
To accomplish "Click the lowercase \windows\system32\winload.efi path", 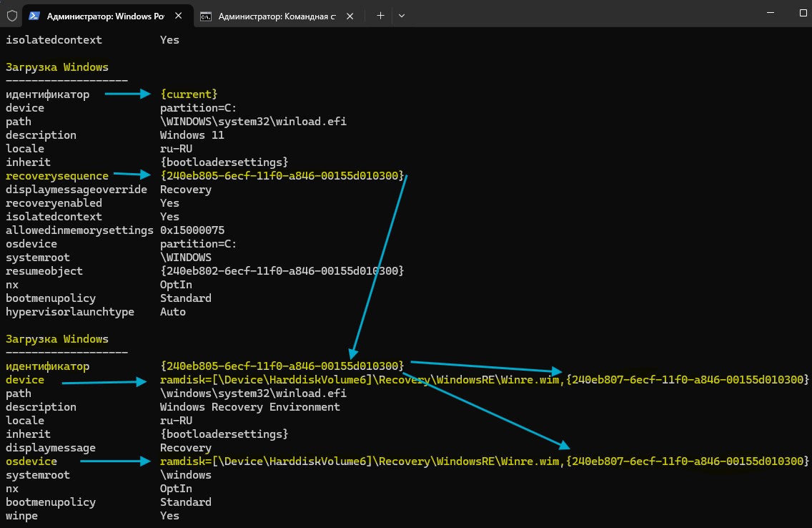I will 253,393.
